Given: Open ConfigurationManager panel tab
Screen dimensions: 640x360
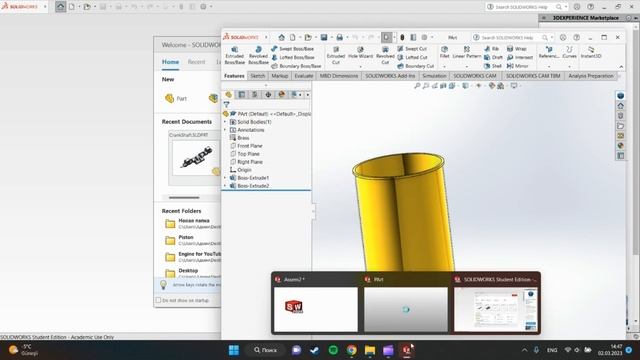Looking at the screenshot, I should pyautogui.click(x=255, y=95).
